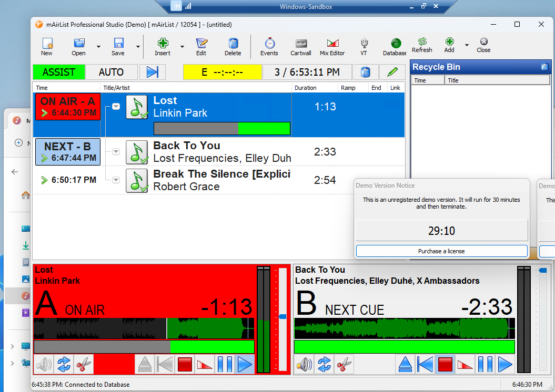Switch playlist to ASSIST mode
The width and height of the screenshot is (555, 392).
tap(59, 72)
